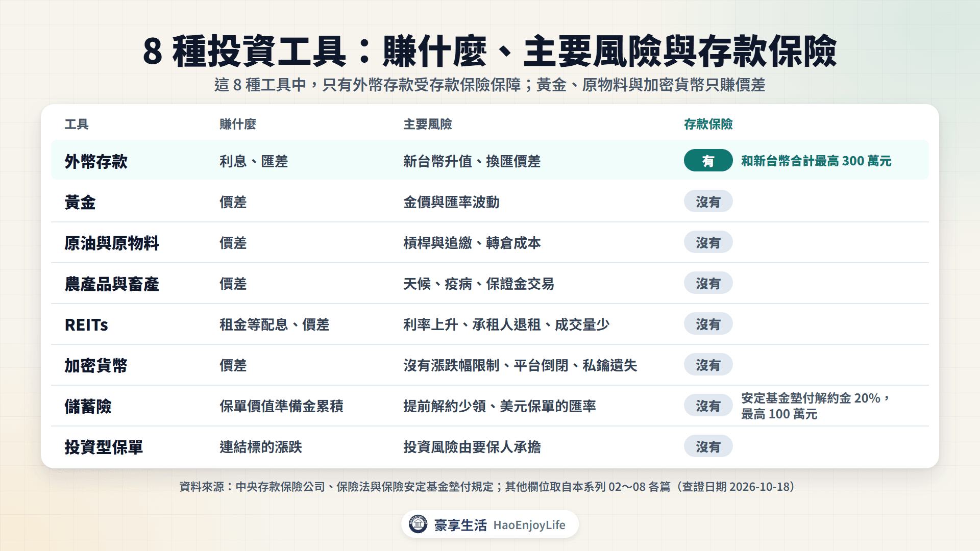
Task: Click the 新台幣升值、換匯價差 cell
Action: click(472, 161)
